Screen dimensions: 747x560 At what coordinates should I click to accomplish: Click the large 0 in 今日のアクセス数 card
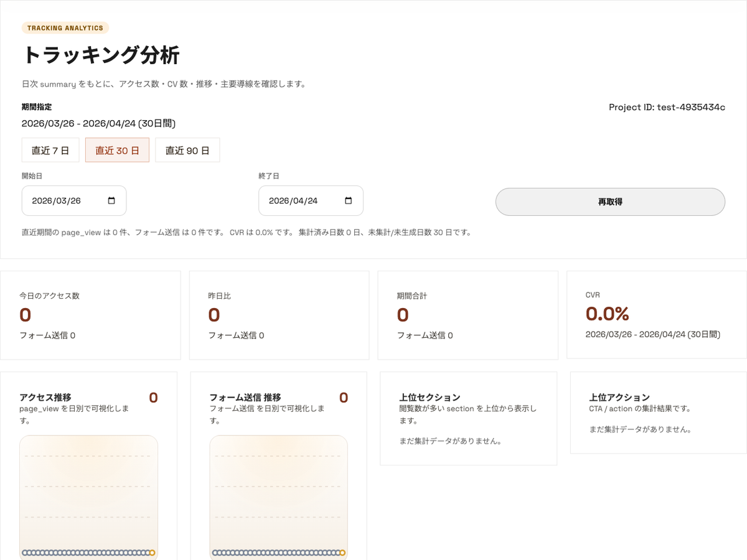pyautogui.click(x=25, y=315)
